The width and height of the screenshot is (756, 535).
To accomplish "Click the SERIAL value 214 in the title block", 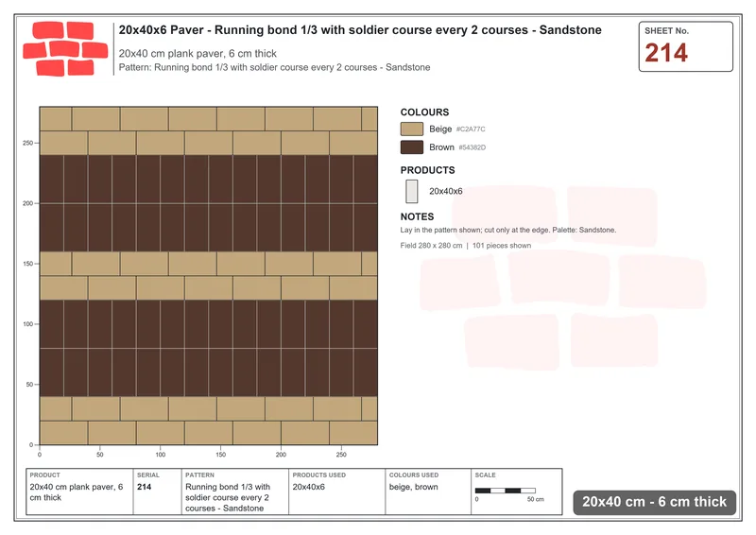I will coord(145,487).
